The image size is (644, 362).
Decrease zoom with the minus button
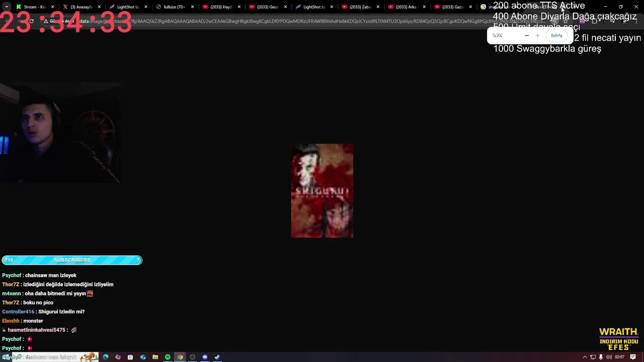point(527,36)
